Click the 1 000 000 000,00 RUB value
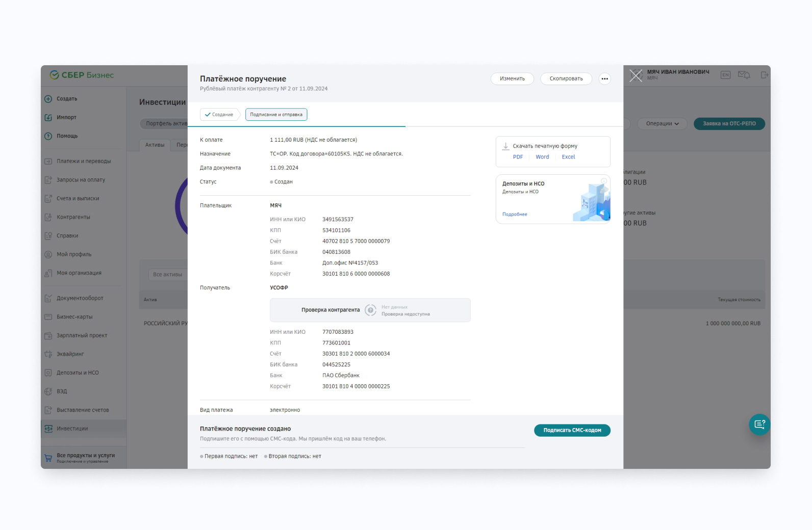Viewport: 812px width, 530px height. (x=733, y=324)
